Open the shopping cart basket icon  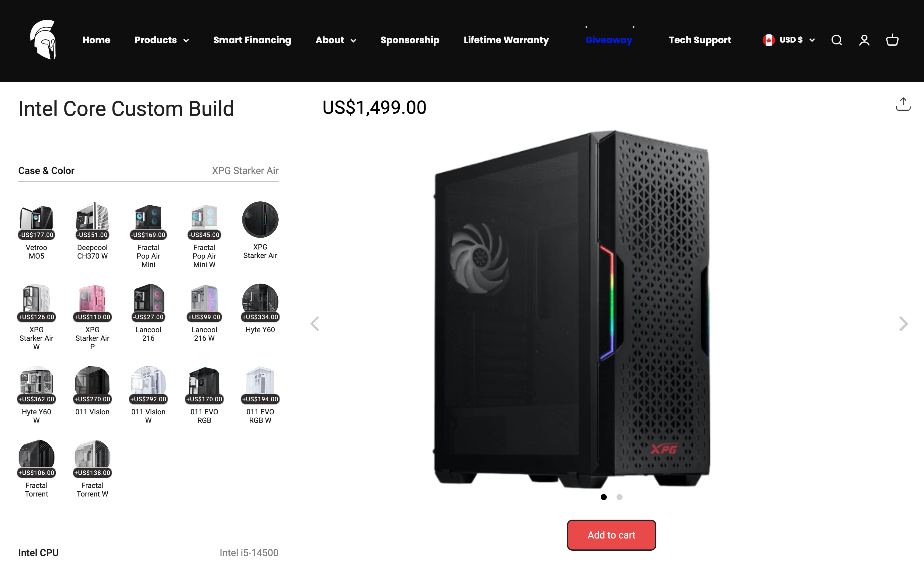(x=892, y=40)
